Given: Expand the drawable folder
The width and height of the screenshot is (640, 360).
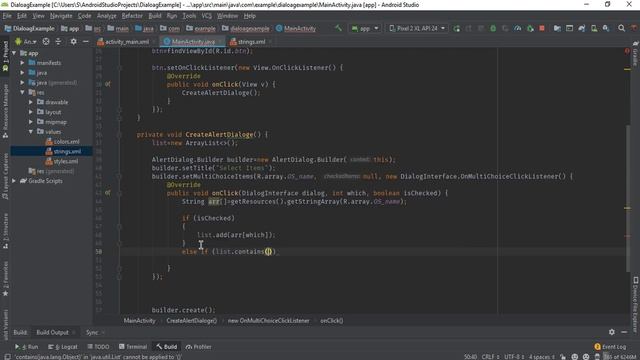Looking at the screenshot, I should [x=31, y=102].
